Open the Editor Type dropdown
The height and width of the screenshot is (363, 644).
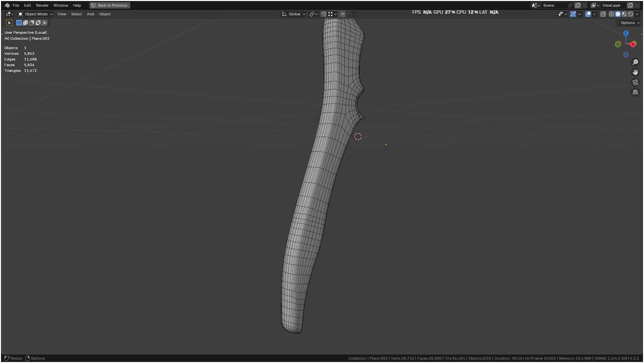click(x=9, y=14)
